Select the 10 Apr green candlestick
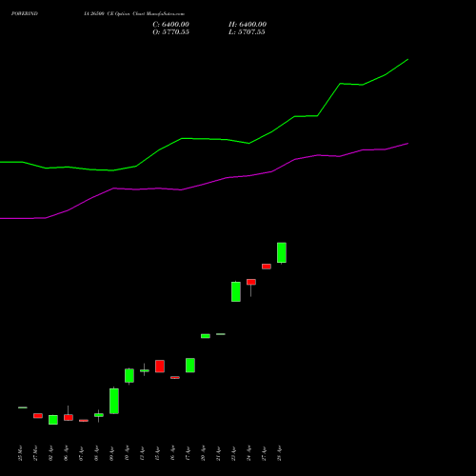 coord(129,375)
